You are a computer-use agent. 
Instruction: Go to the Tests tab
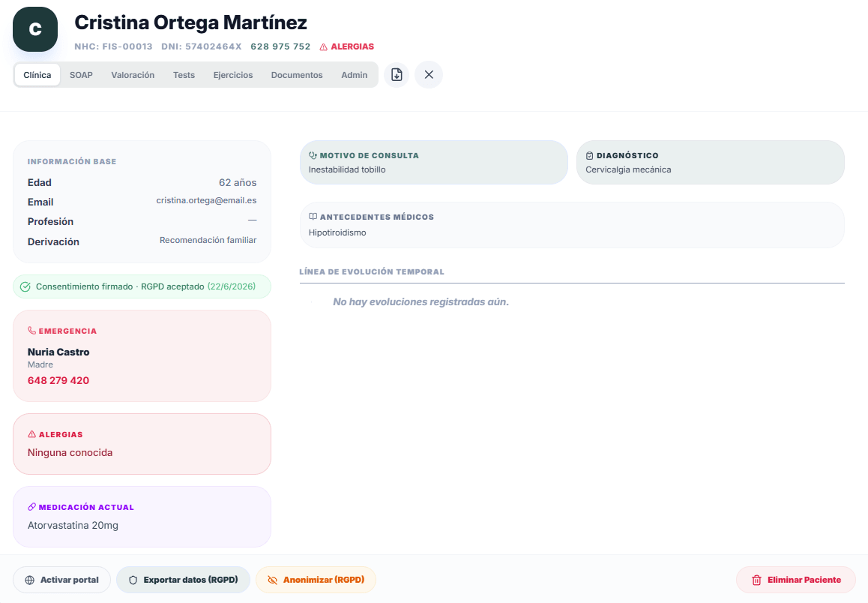point(184,75)
